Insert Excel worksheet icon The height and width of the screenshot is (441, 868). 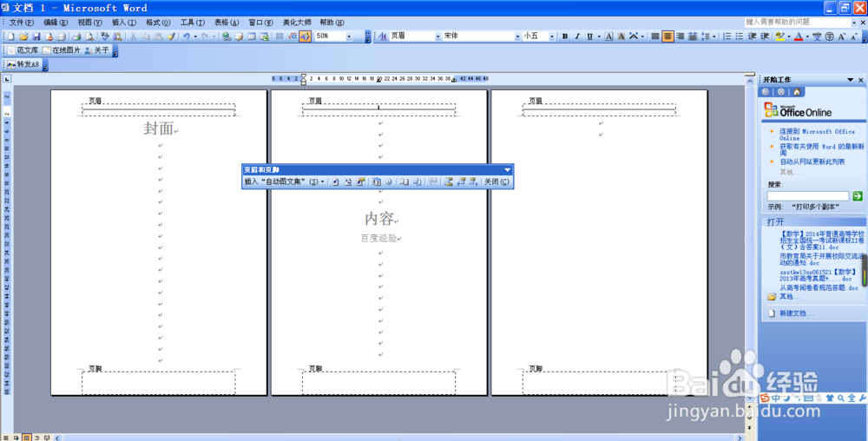tap(265, 36)
